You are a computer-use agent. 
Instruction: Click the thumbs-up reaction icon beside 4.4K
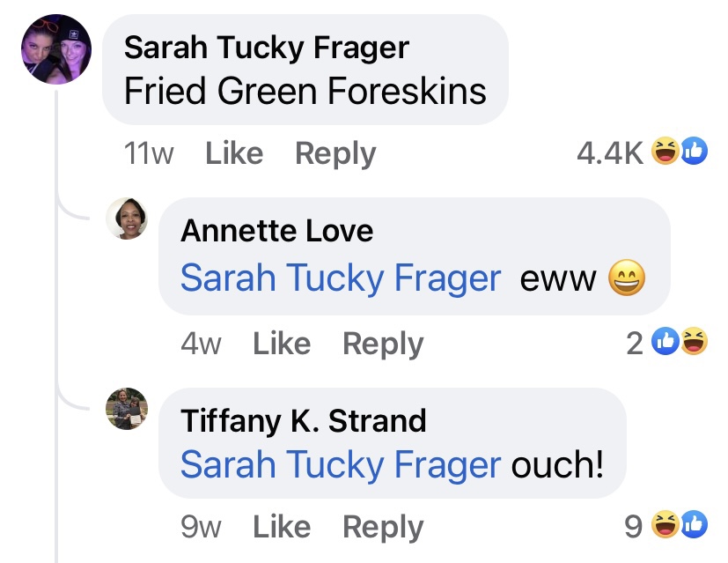tap(694, 152)
